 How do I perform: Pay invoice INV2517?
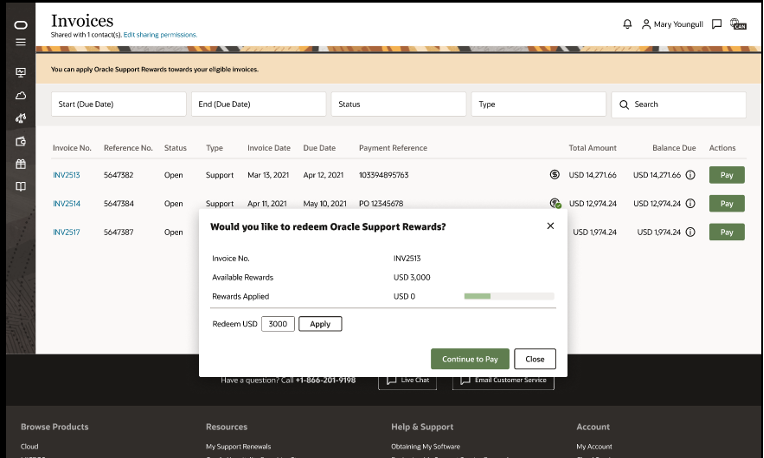coord(726,232)
